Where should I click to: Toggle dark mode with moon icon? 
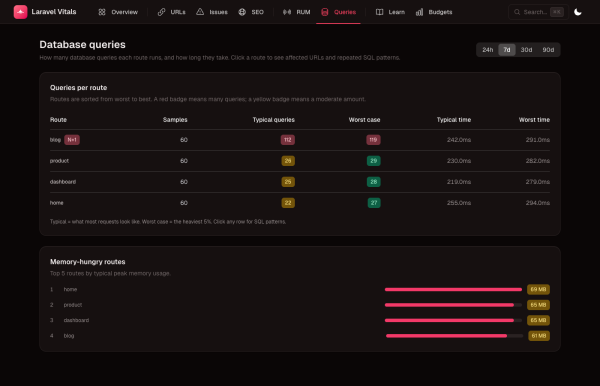click(578, 12)
